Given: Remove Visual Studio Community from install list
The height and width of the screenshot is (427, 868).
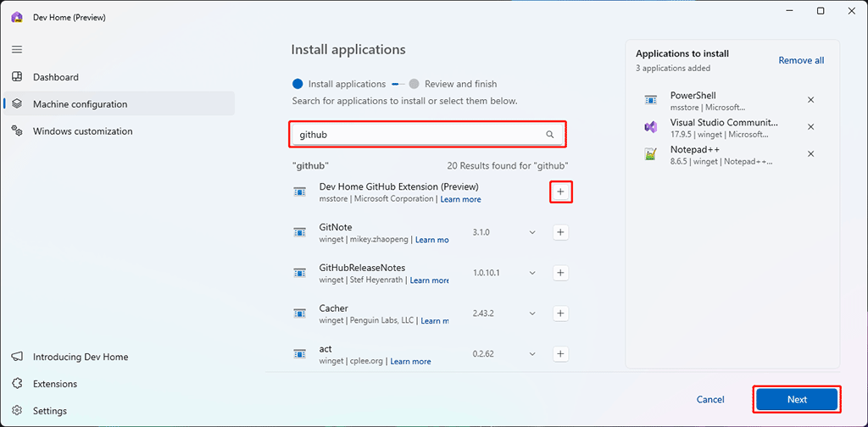Looking at the screenshot, I should [810, 127].
